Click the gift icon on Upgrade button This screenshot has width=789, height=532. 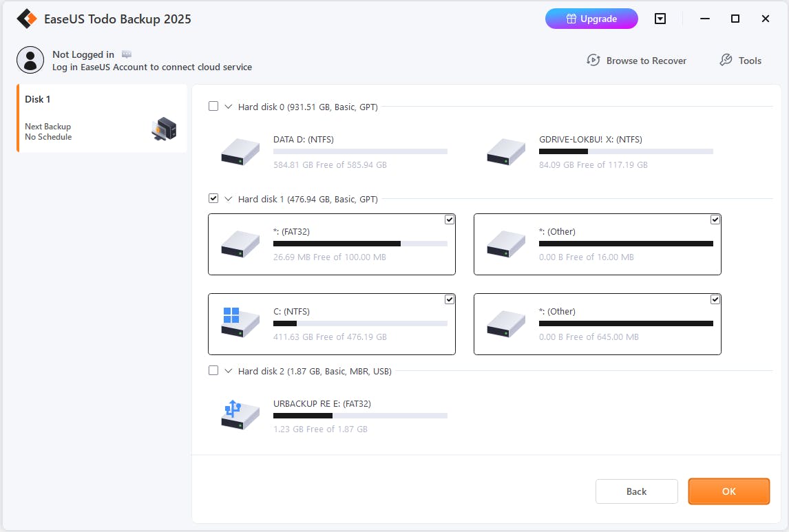pos(571,19)
